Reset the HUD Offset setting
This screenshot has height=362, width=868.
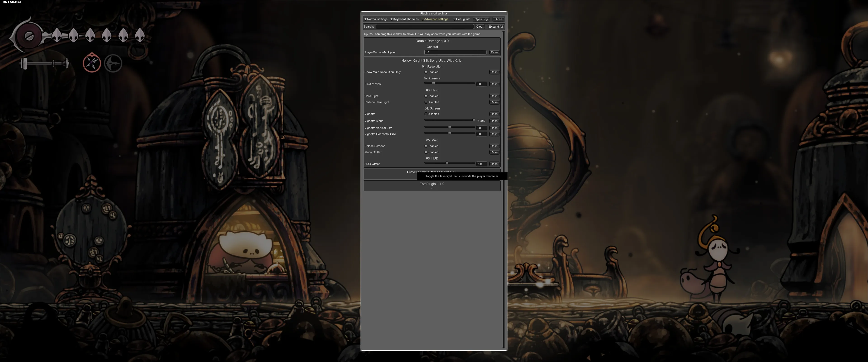point(494,164)
